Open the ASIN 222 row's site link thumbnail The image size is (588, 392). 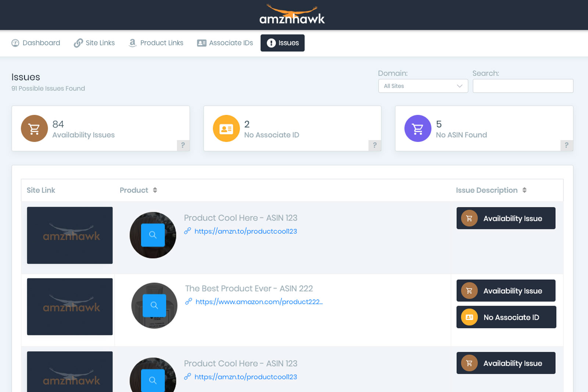(x=70, y=307)
